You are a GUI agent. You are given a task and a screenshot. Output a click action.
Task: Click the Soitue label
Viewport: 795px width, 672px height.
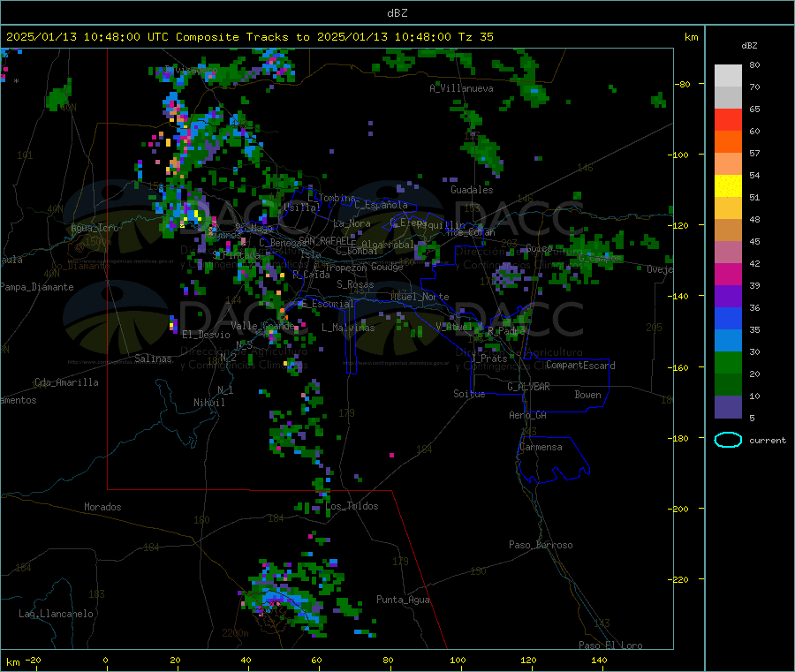[469, 394]
